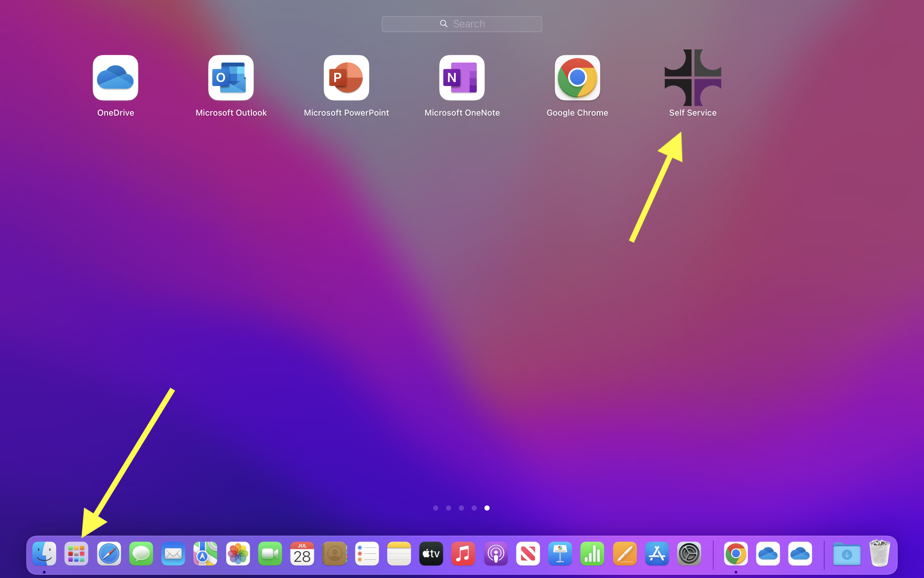Open Music from the Dock
The height and width of the screenshot is (578, 924).
(x=464, y=554)
